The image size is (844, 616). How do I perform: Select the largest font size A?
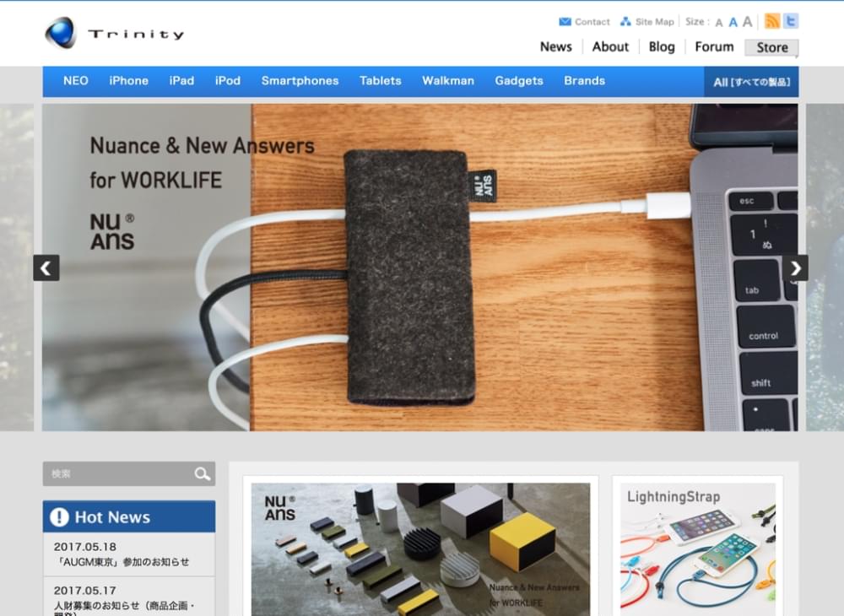pyautogui.click(x=747, y=22)
